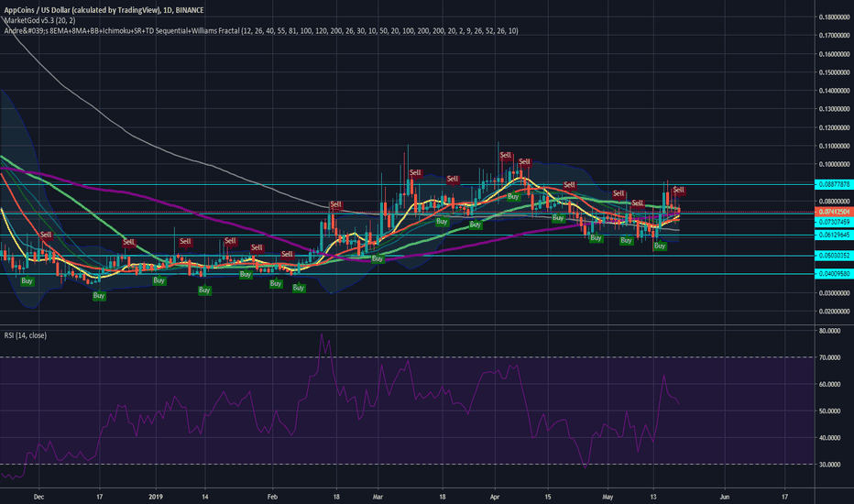Click the AppCoins / US Dollar chart title
Viewport: 854px width, 504px height.
click(104, 10)
